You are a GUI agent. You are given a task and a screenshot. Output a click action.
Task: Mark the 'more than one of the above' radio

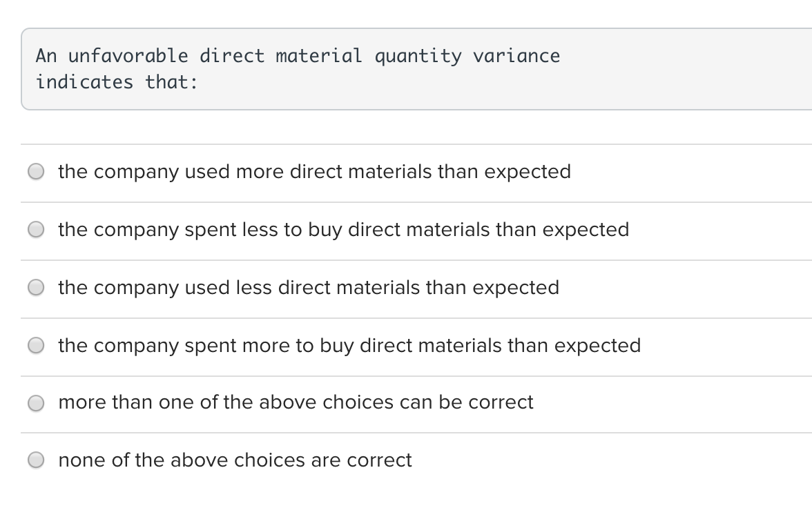pos(37,402)
